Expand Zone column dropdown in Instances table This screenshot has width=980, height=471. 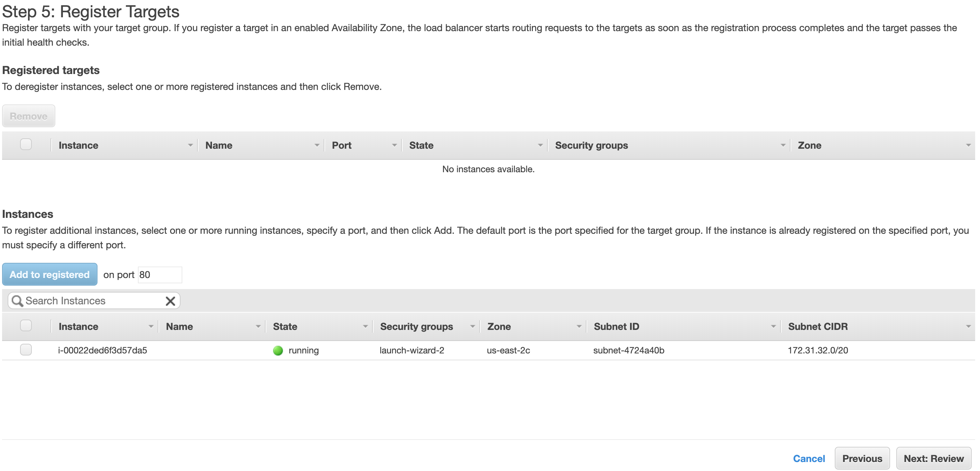point(579,326)
